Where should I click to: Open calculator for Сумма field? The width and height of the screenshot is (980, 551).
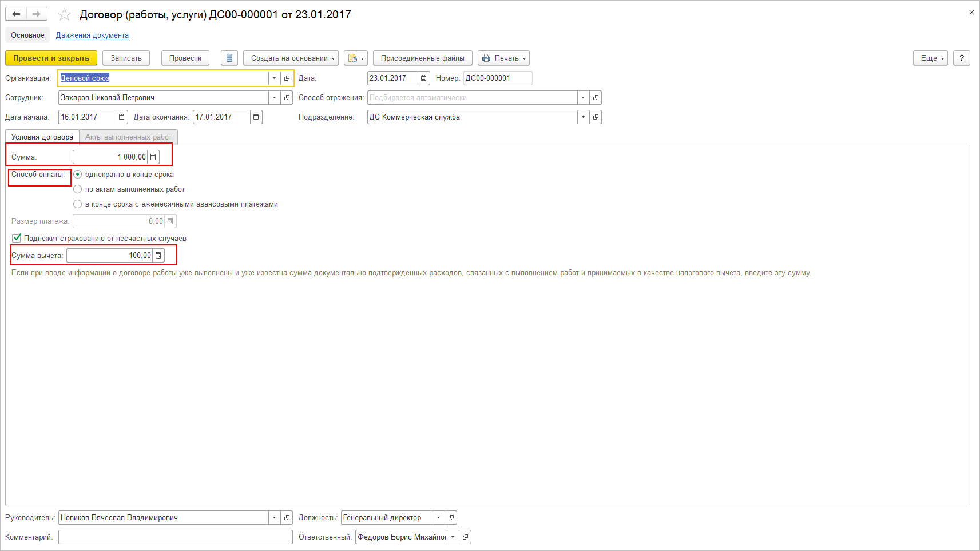click(x=153, y=157)
